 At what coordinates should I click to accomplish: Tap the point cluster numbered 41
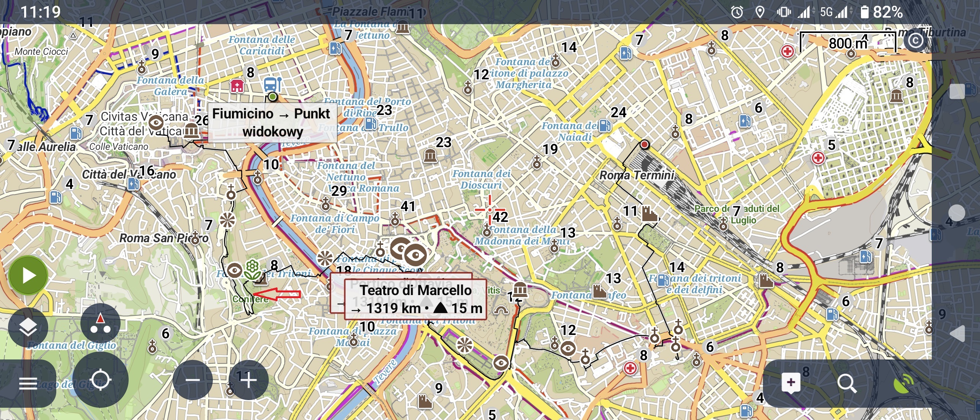pos(408,207)
